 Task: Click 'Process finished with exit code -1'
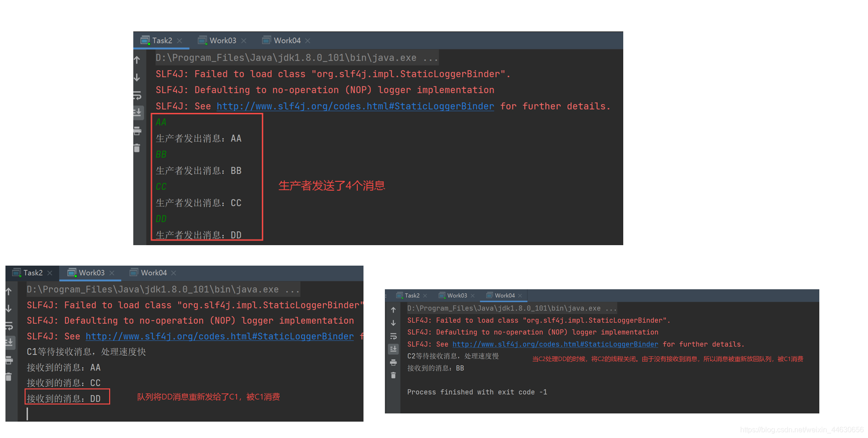click(x=477, y=392)
